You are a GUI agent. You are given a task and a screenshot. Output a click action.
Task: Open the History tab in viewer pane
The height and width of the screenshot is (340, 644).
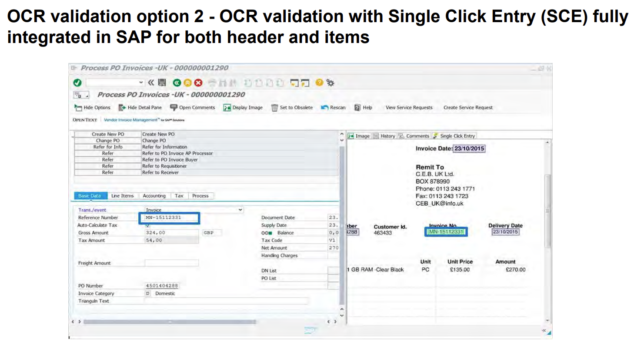384,136
